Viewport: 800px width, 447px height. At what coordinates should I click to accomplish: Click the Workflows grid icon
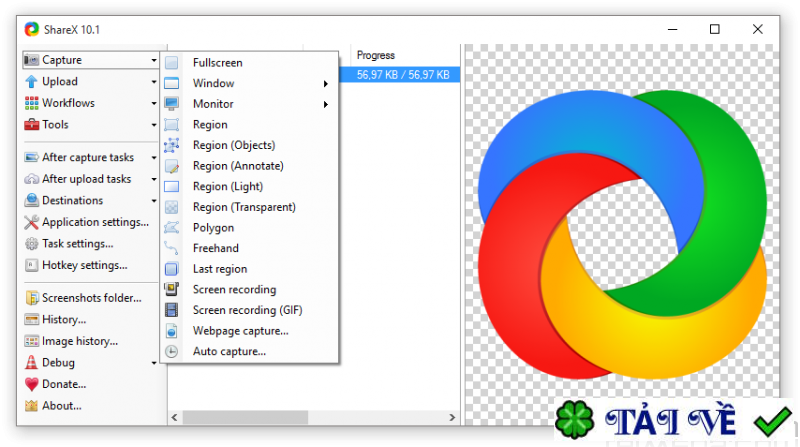click(32, 103)
